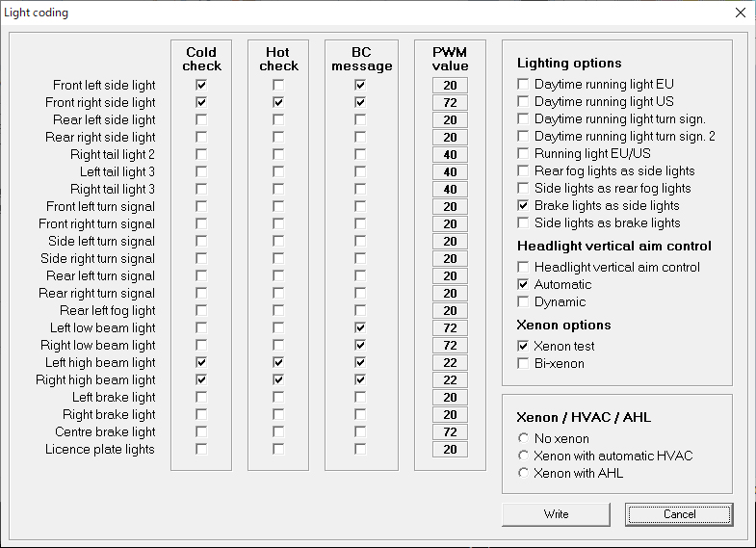The width and height of the screenshot is (756, 548).
Task: Toggle Running light EU/US option
Action: pyautogui.click(x=523, y=154)
